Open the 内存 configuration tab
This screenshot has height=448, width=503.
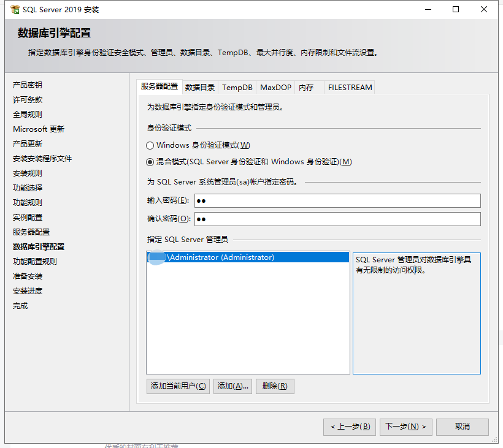tap(307, 87)
